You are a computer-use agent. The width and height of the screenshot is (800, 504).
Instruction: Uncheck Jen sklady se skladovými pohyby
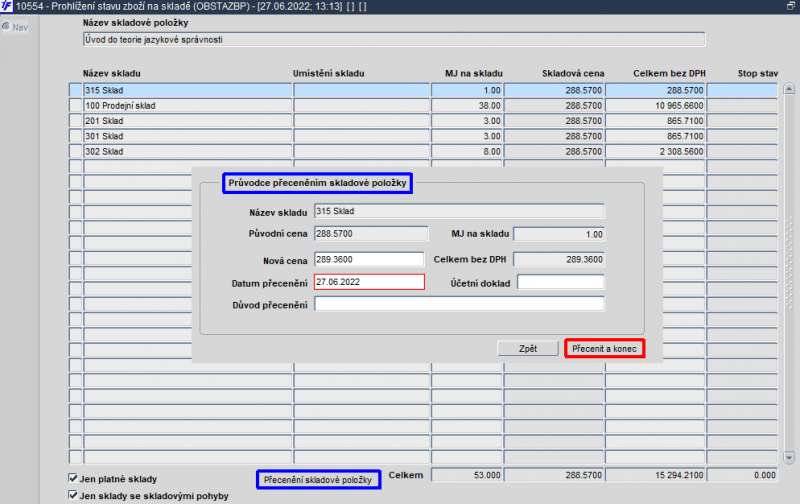pyautogui.click(x=73, y=495)
